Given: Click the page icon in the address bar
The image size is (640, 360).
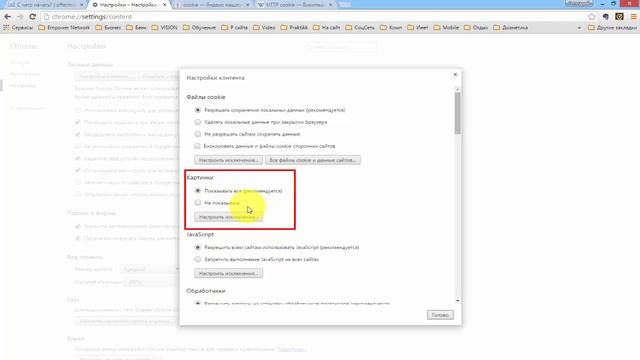Looking at the screenshot, I should (46, 17).
